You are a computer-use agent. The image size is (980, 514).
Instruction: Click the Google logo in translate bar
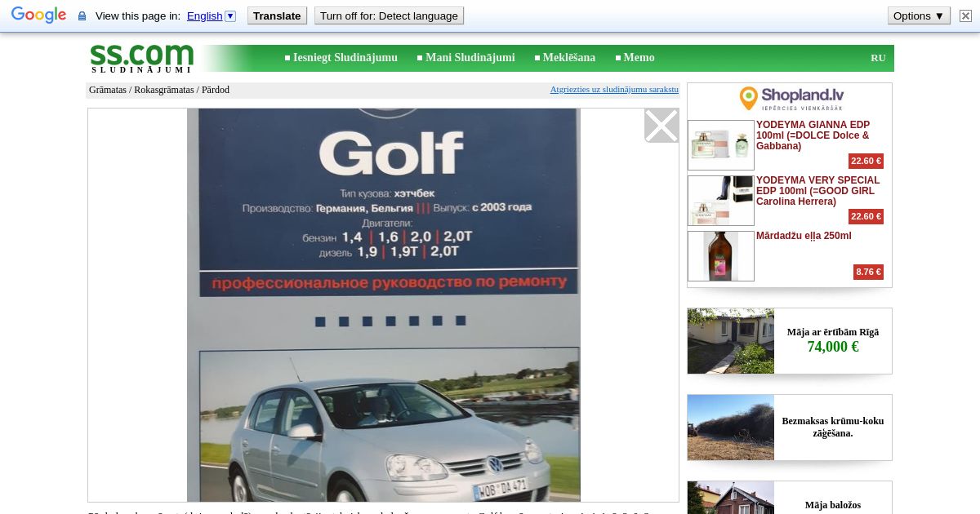(x=38, y=16)
